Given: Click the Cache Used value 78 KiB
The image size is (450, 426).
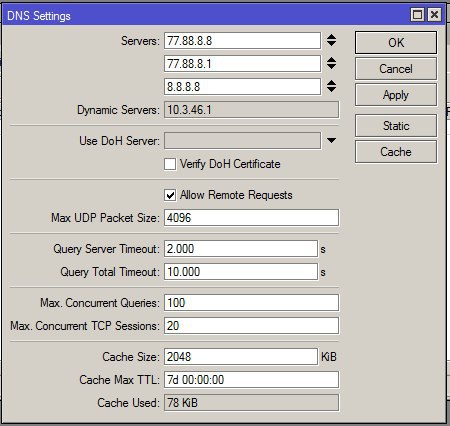Looking at the screenshot, I should [x=251, y=403].
